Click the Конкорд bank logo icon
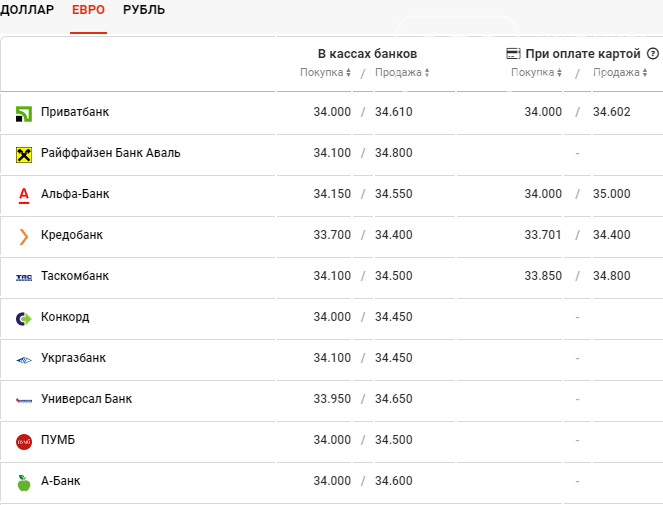Viewport: 663px width, 505px height. pos(24,318)
